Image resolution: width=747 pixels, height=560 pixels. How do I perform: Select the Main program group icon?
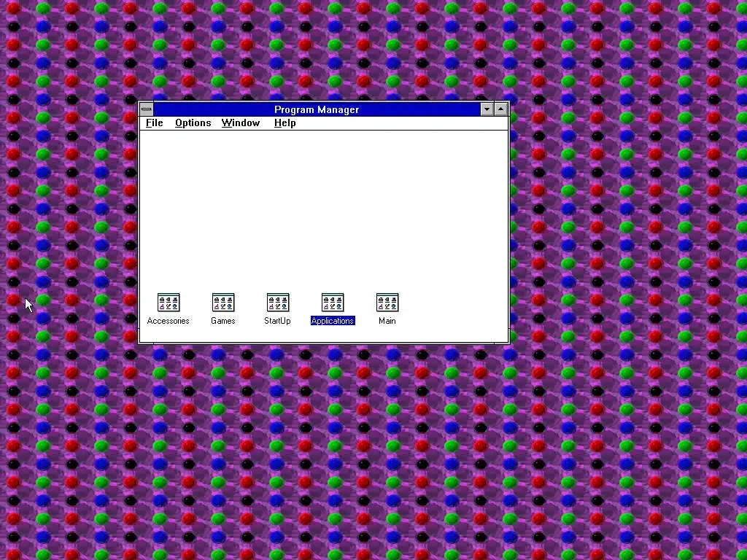coord(387,303)
